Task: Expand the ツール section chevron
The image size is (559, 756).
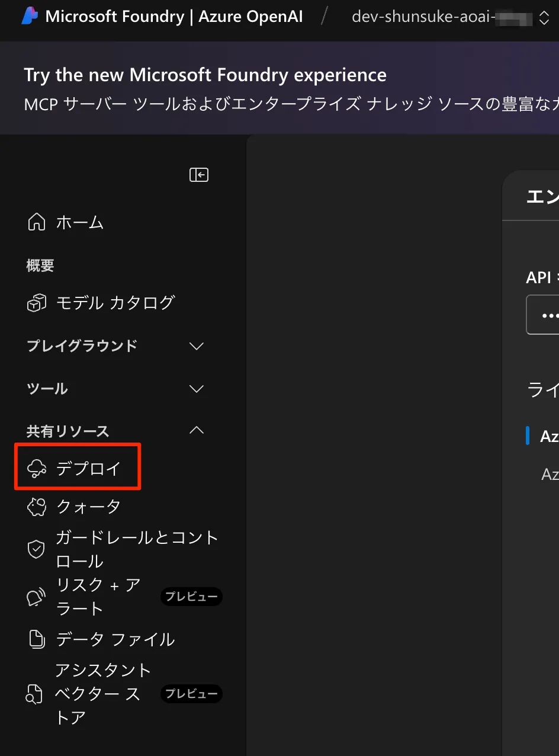Action: (x=196, y=389)
